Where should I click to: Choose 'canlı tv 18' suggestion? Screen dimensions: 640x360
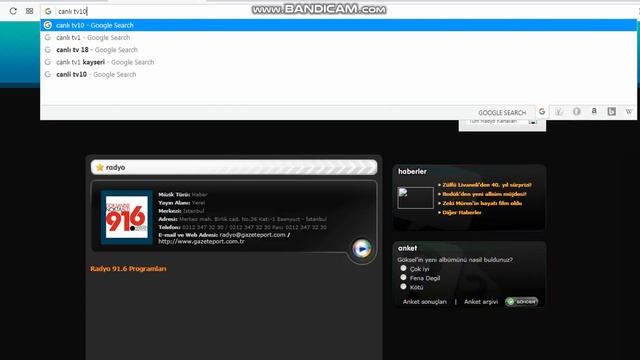338,50
